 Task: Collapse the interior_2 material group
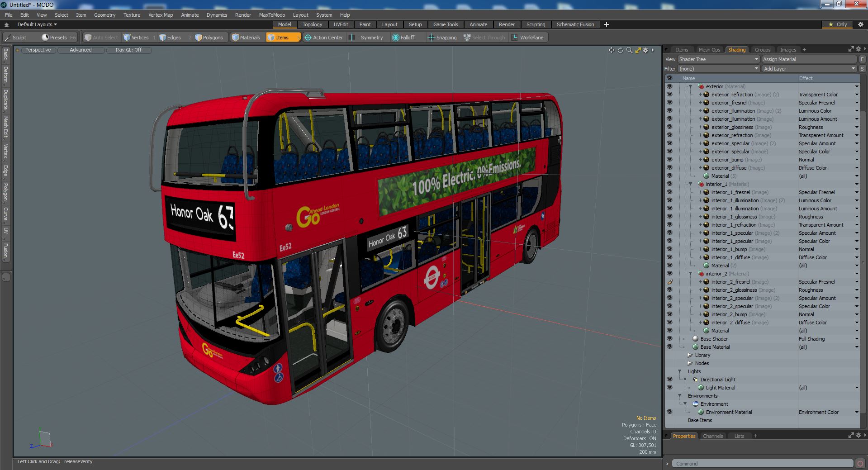tap(690, 274)
